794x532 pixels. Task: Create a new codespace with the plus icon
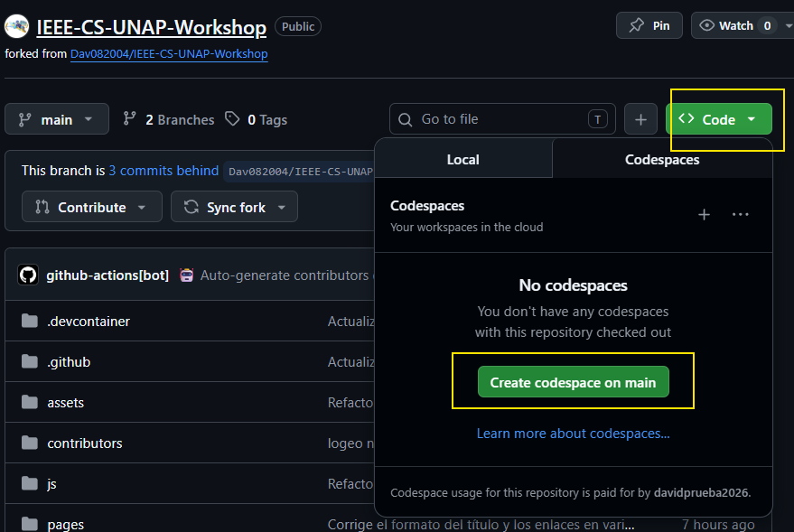pos(704,215)
